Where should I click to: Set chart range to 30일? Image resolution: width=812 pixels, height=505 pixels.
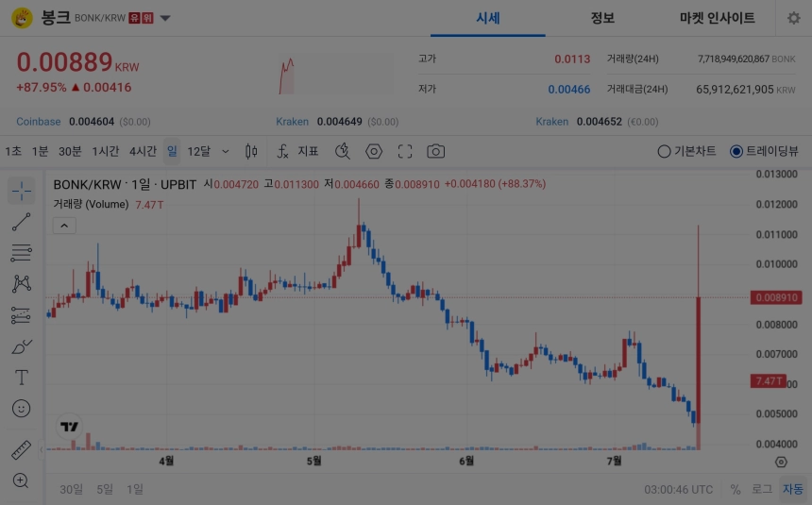point(71,489)
